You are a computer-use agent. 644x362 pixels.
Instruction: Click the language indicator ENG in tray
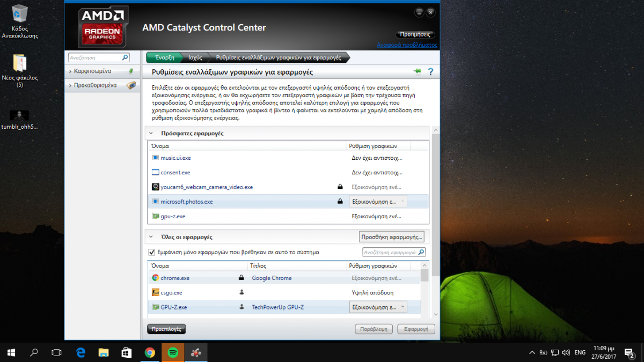coord(580,352)
